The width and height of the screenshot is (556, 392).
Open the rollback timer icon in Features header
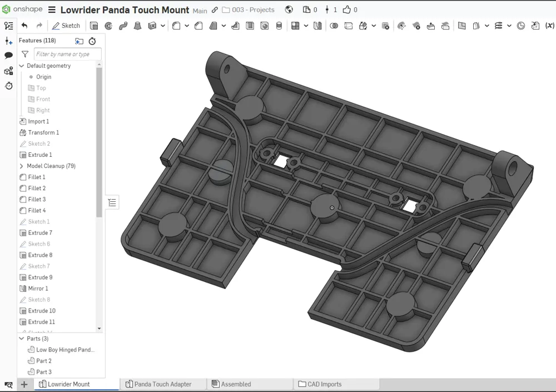[92, 41]
